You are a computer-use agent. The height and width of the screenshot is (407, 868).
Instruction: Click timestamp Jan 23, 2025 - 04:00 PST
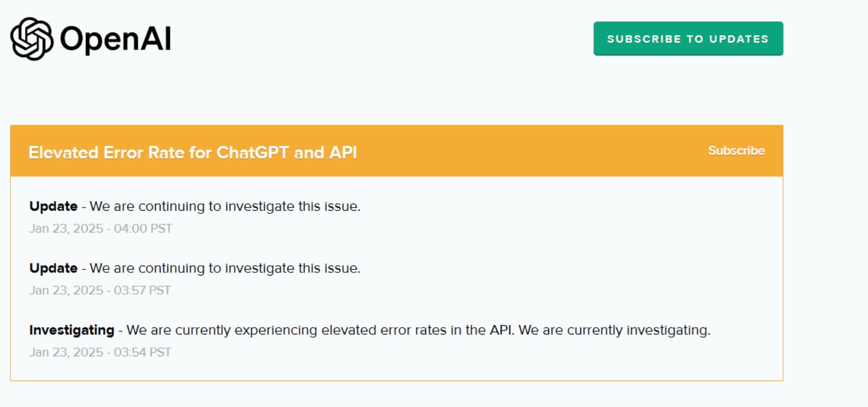point(100,228)
